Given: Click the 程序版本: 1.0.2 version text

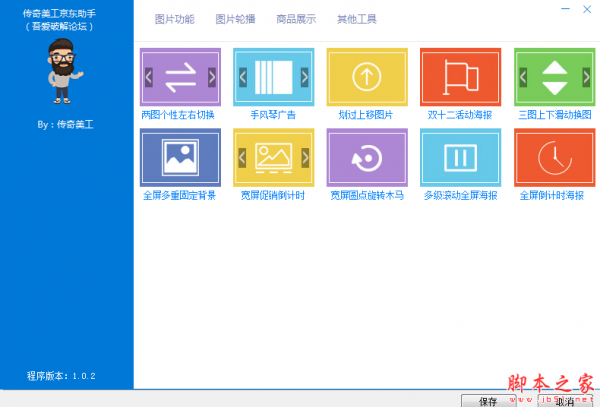Looking at the screenshot, I should (x=61, y=376).
